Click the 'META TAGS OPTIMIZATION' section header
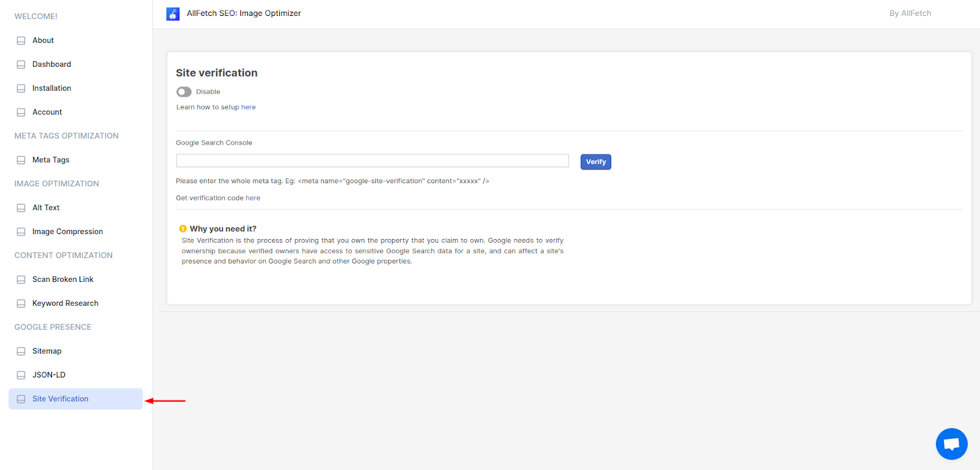The image size is (980, 470). [x=67, y=136]
